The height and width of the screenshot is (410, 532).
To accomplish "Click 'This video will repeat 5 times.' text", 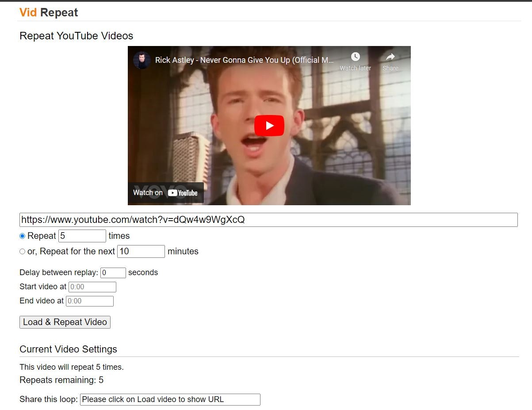I will pos(72,367).
